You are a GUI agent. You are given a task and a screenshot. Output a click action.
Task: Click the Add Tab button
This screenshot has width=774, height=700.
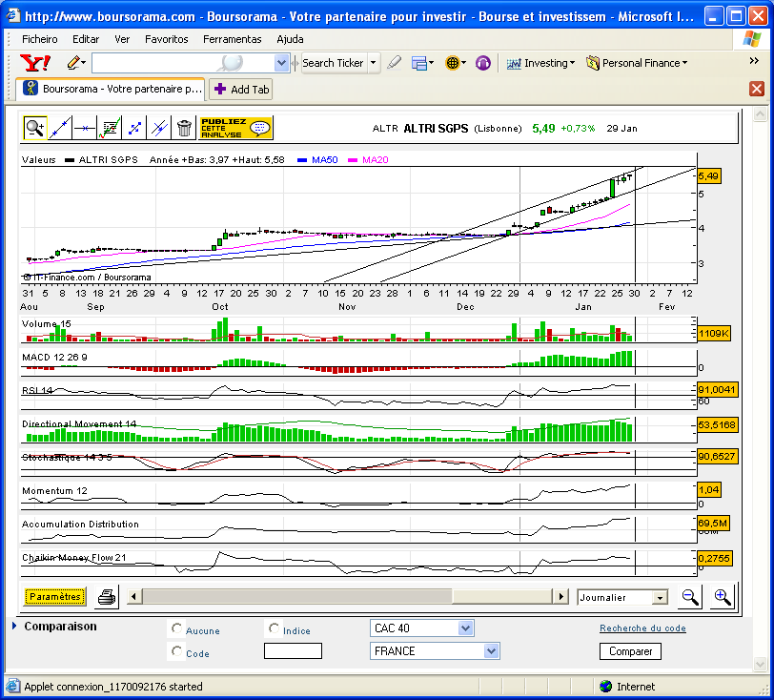pos(241,90)
